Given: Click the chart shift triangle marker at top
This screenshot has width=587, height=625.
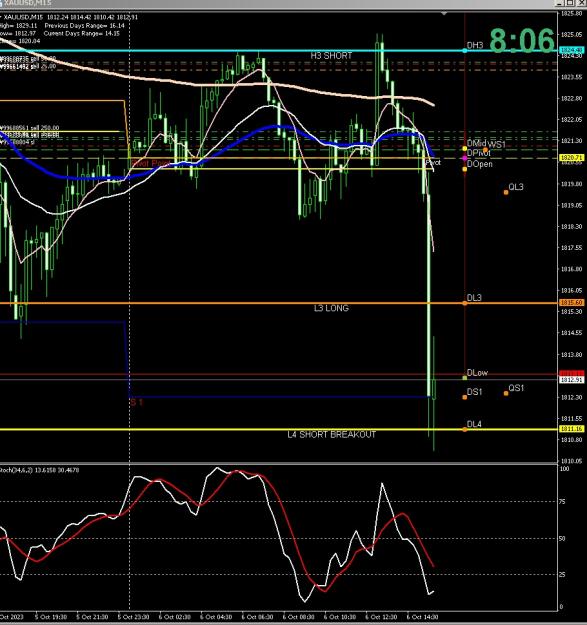Looking at the screenshot, I should pos(444,14).
